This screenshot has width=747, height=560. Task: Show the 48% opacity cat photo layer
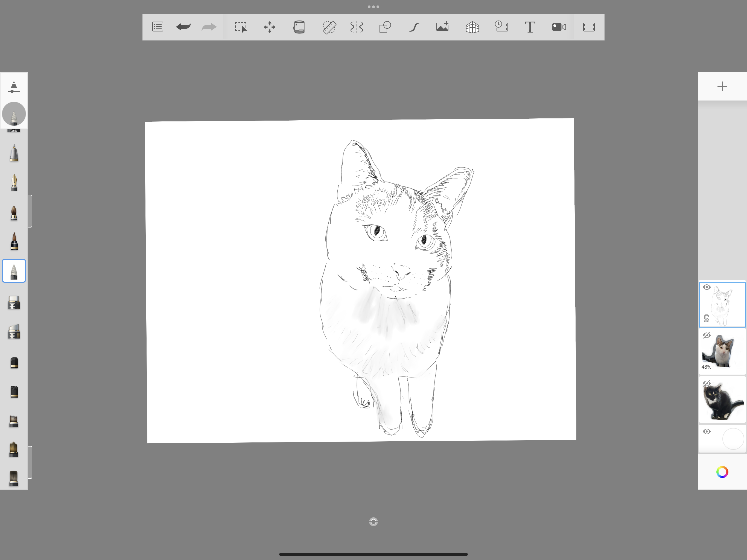(x=707, y=336)
